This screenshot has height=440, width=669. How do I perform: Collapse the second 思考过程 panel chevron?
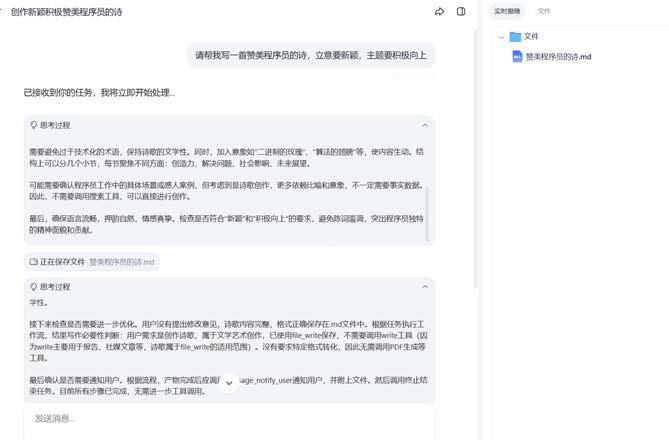pos(425,287)
